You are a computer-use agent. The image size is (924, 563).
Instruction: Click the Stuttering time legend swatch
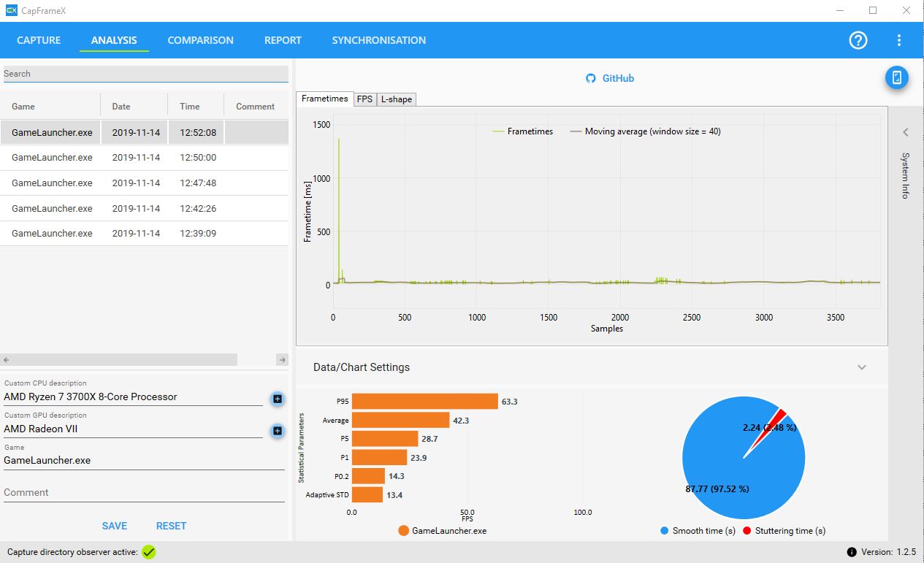click(x=747, y=531)
